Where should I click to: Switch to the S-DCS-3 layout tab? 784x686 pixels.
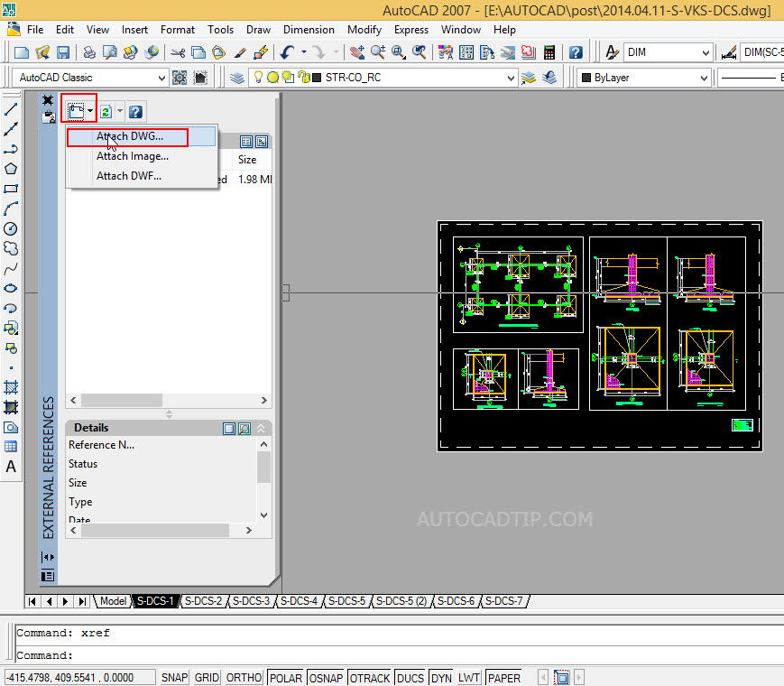251,600
